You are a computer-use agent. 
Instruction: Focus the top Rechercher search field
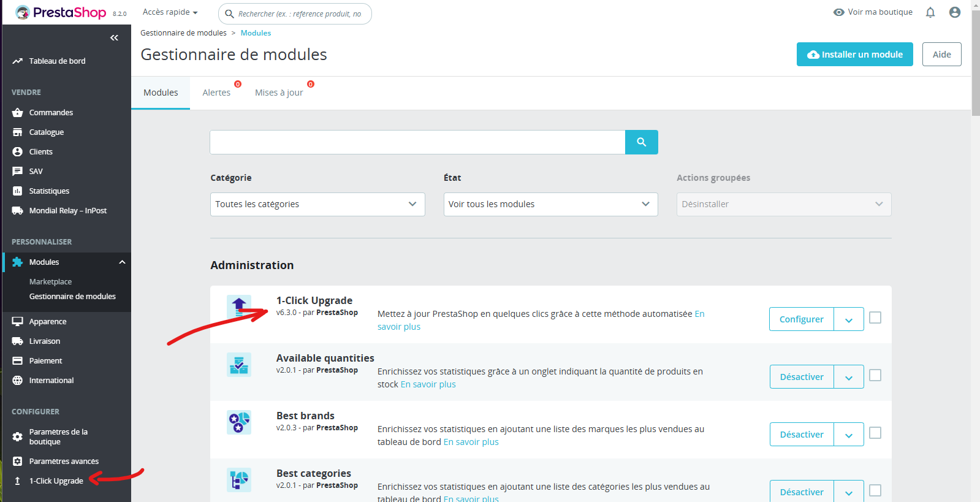point(295,13)
